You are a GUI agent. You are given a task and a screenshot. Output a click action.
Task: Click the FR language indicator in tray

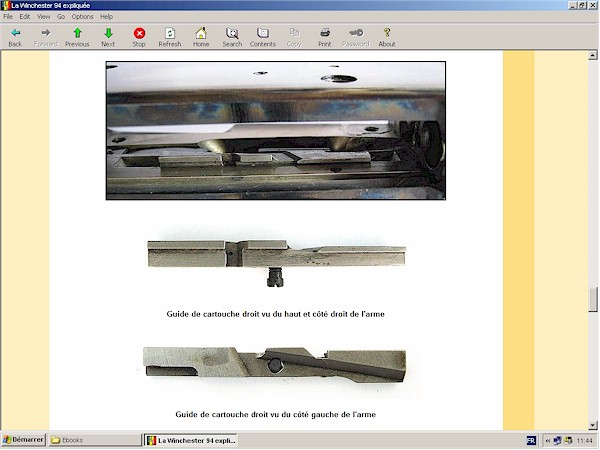(531, 440)
